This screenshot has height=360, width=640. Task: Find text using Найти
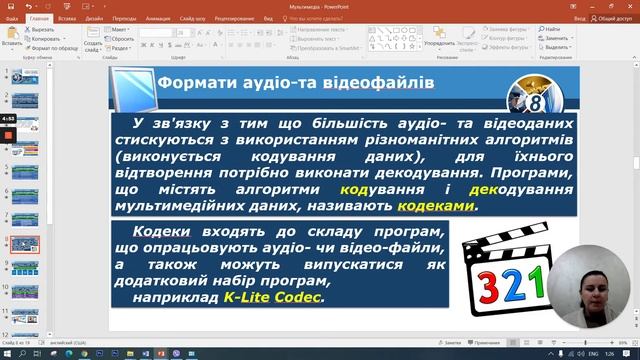[549, 29]
